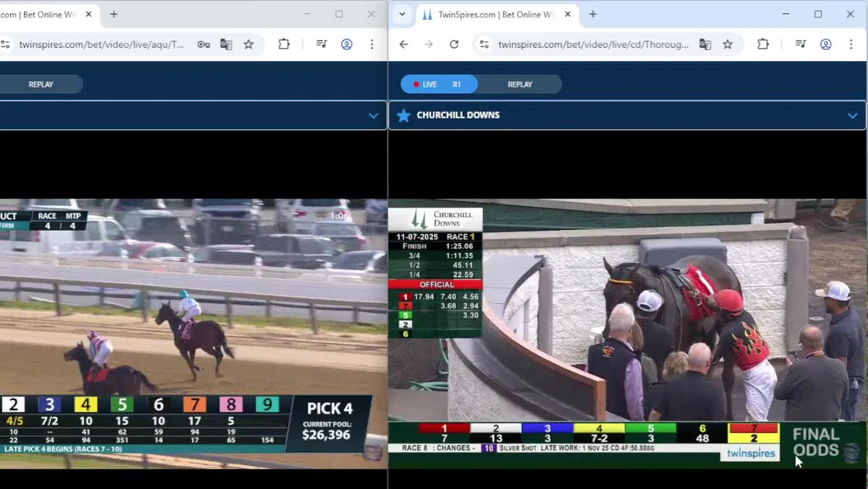Screen dimensions: 868x489
Task: Expand the track dropdown chevron in the left window
Action: (x=373, y=115)
